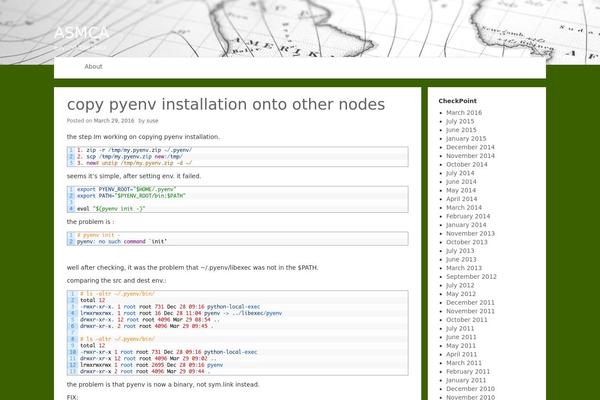Screen dimensions: 600x400
Task: Open November 2011 archive
Action: point(470,311)
